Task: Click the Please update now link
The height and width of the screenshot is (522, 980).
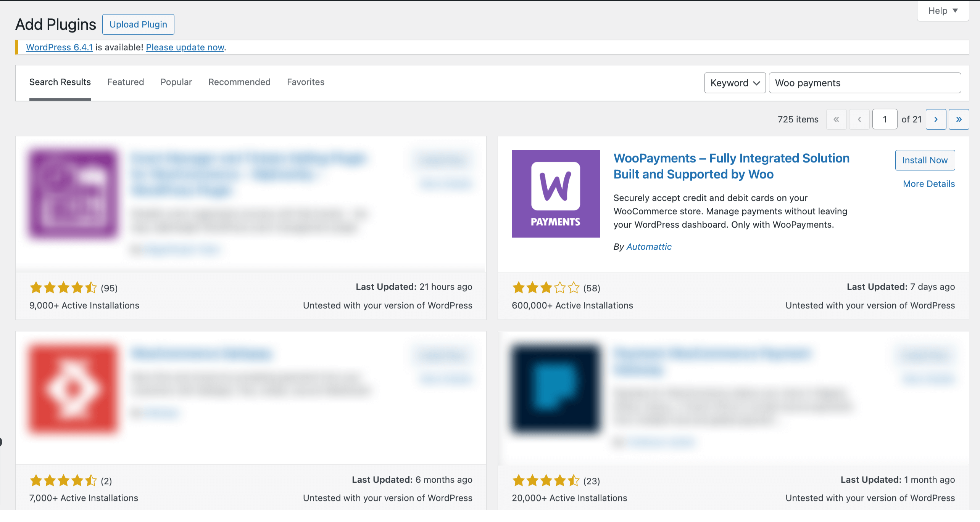Action: click(185, 47)
